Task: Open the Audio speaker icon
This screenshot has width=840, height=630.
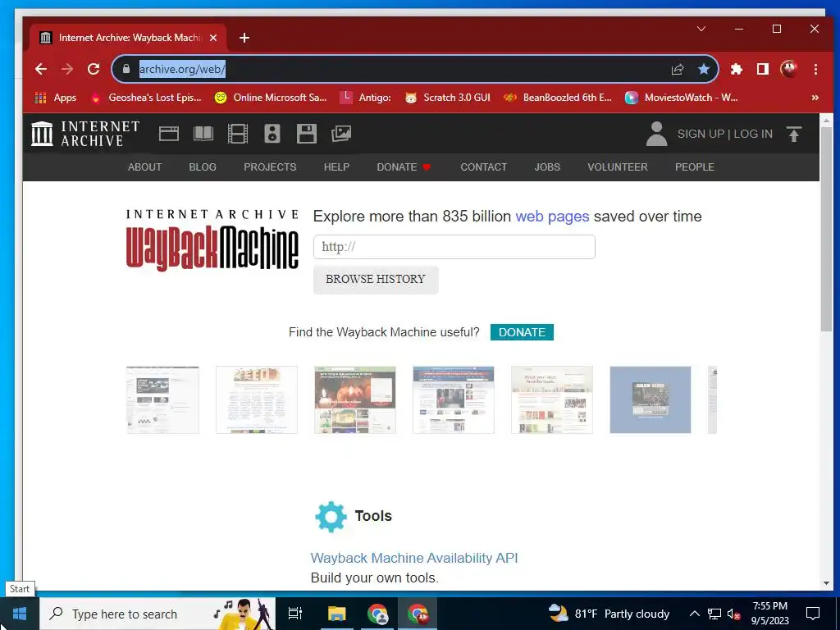Action: pos(272,134)
